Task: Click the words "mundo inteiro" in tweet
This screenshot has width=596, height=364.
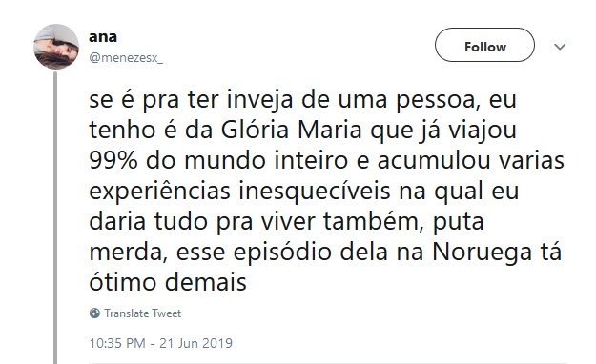Action: [266, 160]
